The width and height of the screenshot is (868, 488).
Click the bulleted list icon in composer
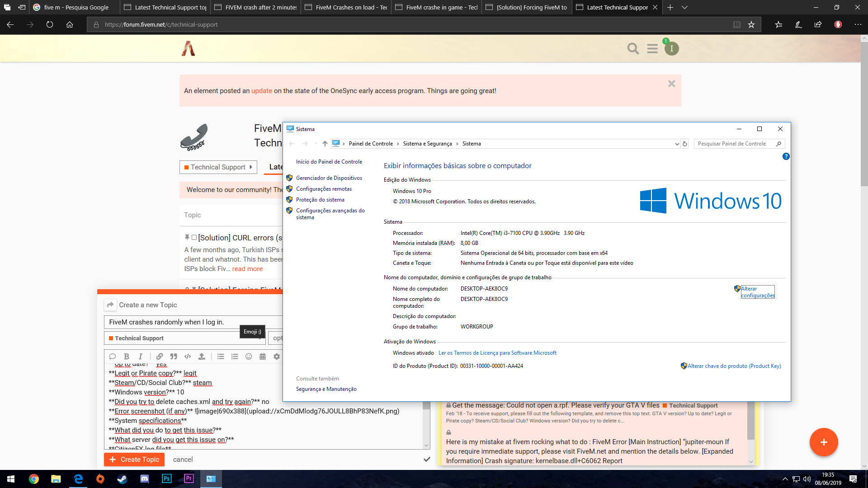tap(221, 357)
